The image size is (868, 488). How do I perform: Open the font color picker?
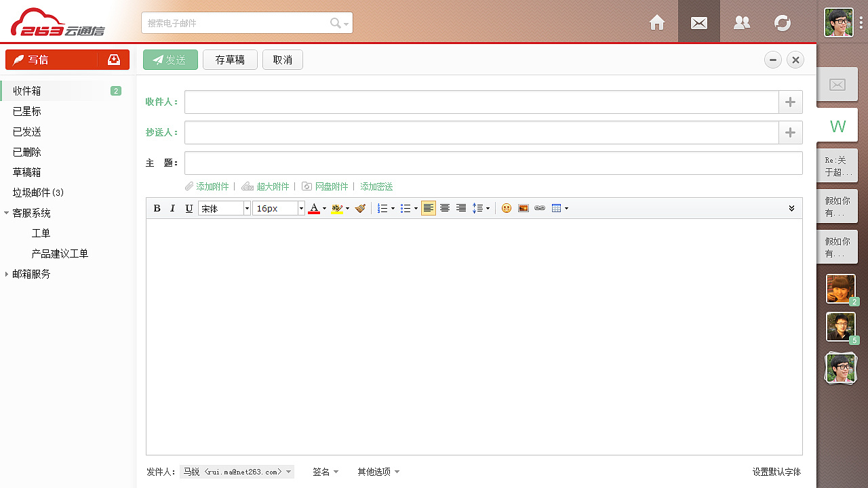tap(315, 208)
